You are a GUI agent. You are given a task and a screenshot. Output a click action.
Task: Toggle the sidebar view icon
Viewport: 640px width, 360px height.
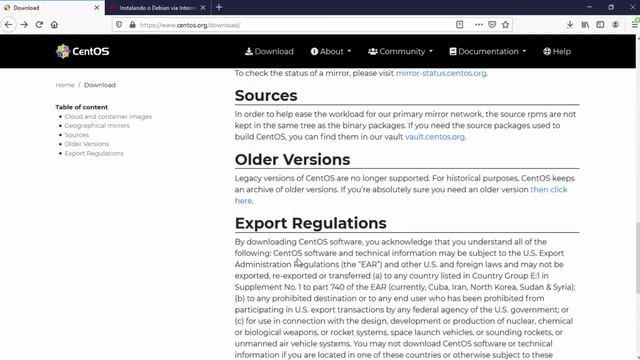(600, 24)
